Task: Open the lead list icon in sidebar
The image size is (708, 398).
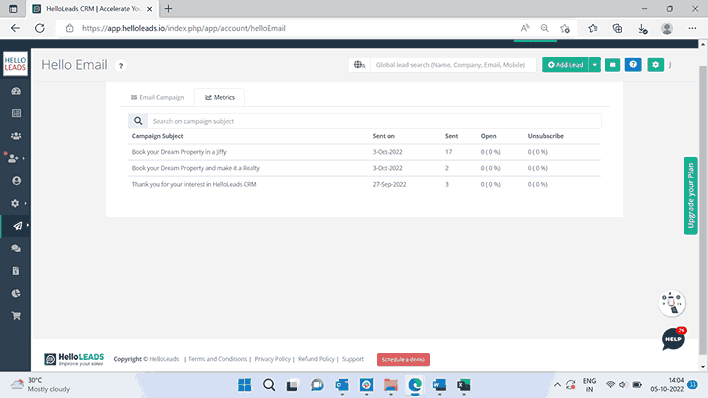Action: coord(16,113)
